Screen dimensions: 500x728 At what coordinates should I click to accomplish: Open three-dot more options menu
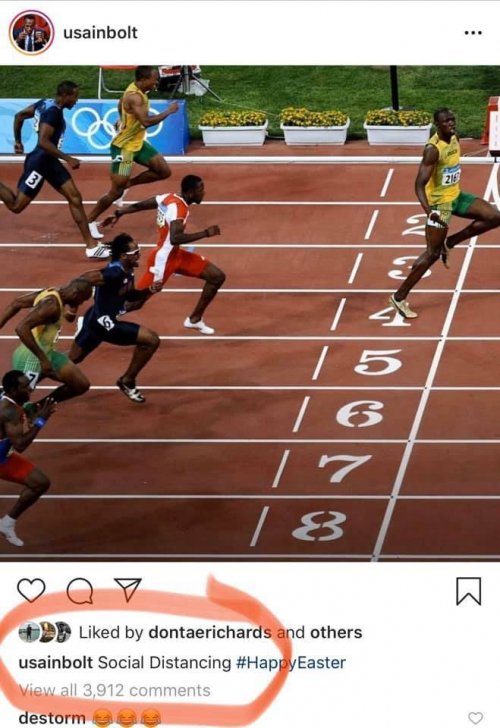pyautogui.click(x=473, y=33)
